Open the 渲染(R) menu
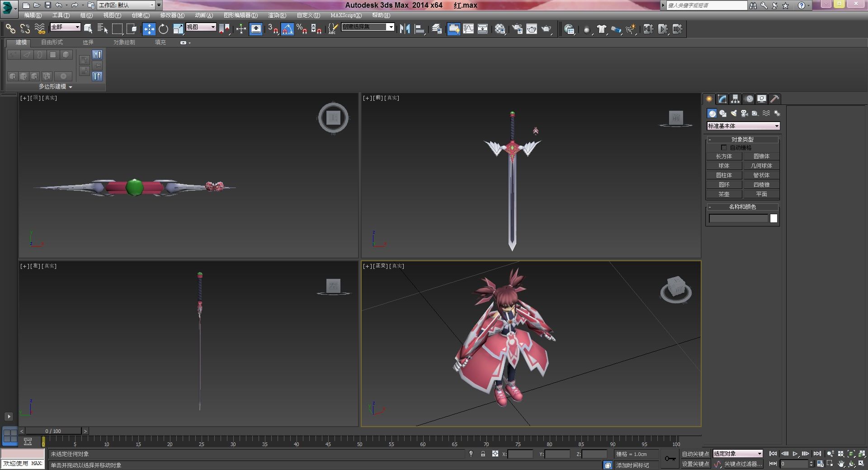868x470 pixels. [x=277, y=15]
